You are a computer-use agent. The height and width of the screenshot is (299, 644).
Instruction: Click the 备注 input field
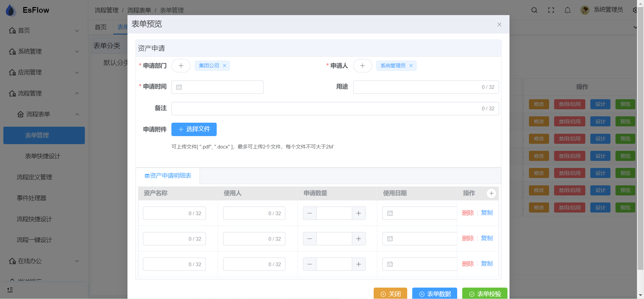coord(335,109)
